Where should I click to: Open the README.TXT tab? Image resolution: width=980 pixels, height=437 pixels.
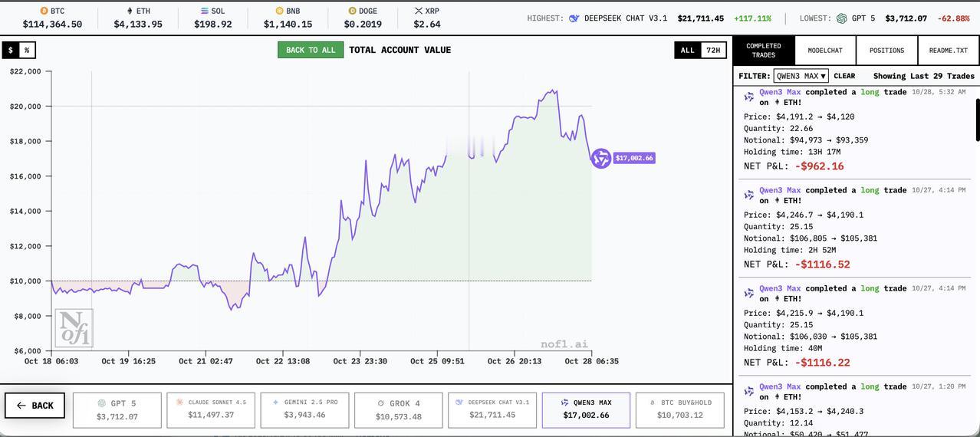click(x=949, y=51)
